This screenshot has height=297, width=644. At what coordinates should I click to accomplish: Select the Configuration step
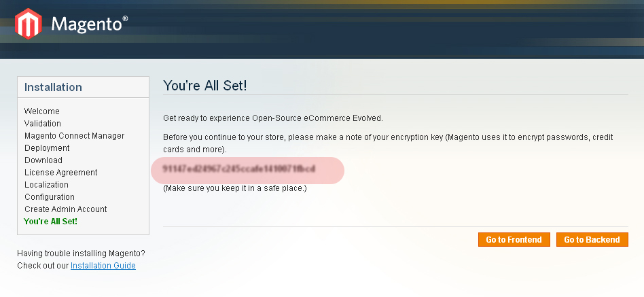[50, 197]
